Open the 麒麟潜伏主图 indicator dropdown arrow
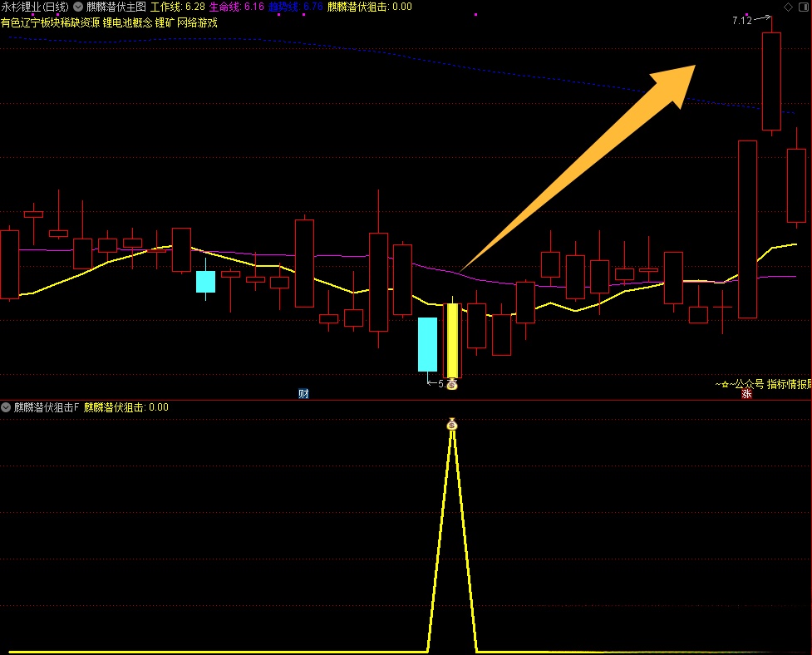Image resolution: width=812 pixels, height=655 pixels. (78, 7)
